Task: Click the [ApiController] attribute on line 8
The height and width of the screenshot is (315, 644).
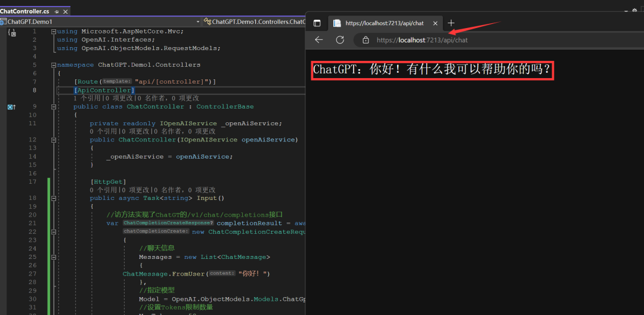Action: click(104, 90)
